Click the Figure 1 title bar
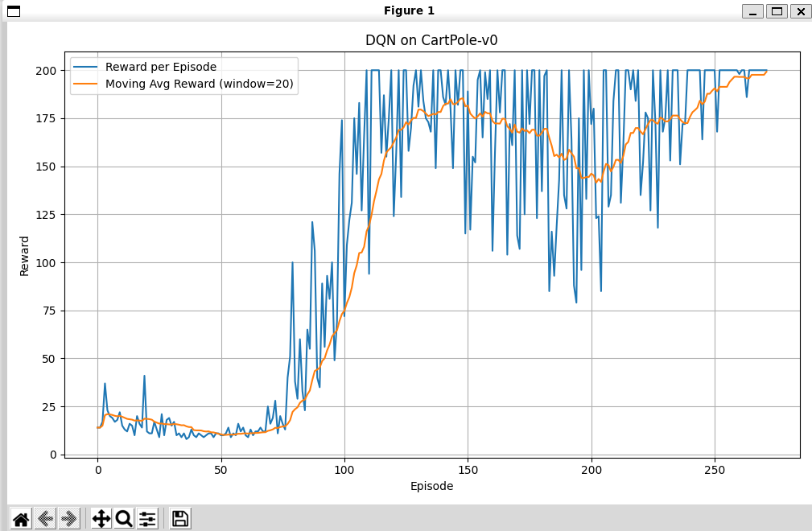Screen dimensions: 812x531 (409, 11)
